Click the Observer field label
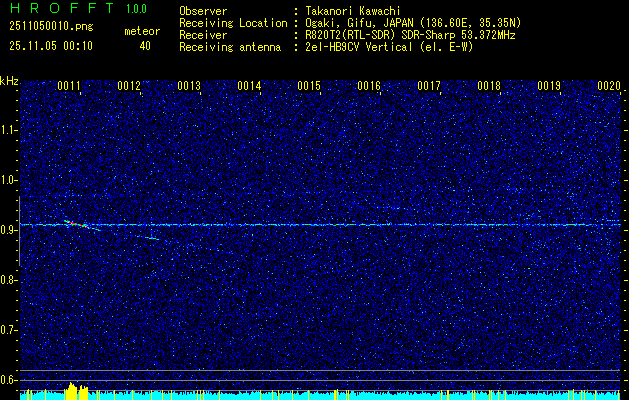 (x=203, y=11)
